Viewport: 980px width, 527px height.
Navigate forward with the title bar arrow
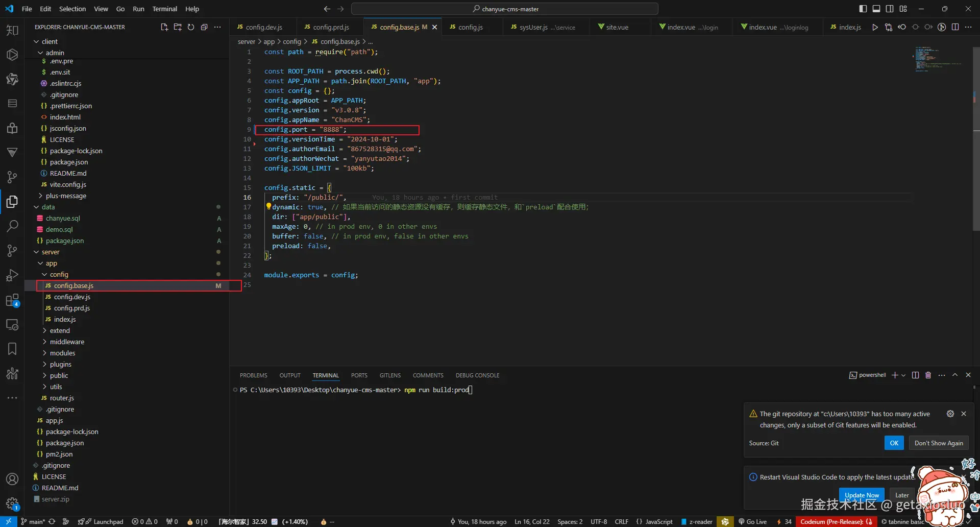[x=340, y=9]
